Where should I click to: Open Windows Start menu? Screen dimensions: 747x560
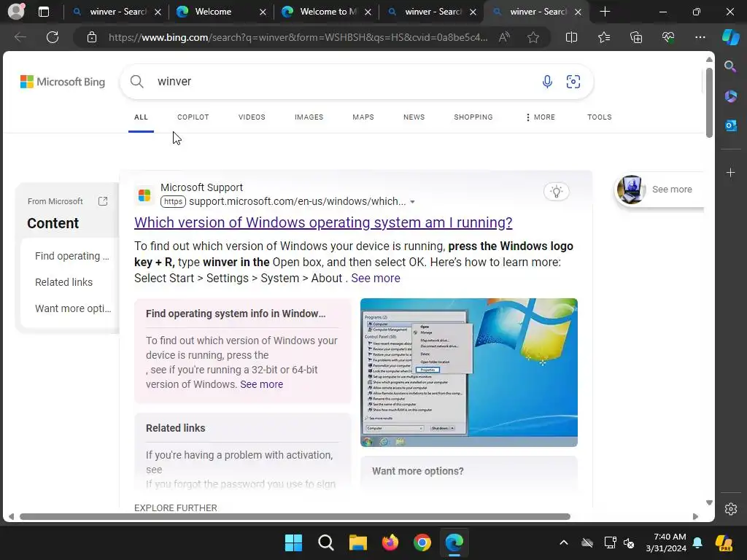point(293,542)
